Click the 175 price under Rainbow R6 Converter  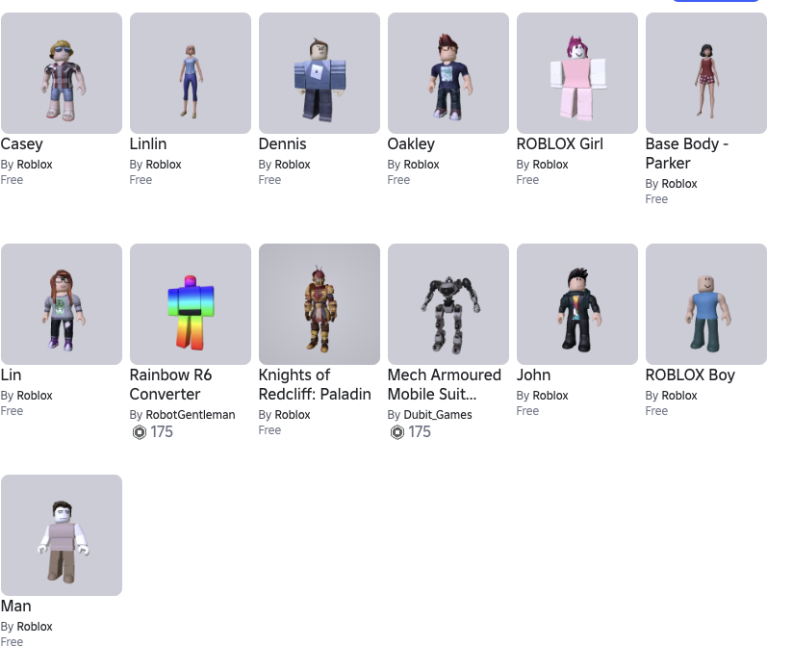(162, 432)
